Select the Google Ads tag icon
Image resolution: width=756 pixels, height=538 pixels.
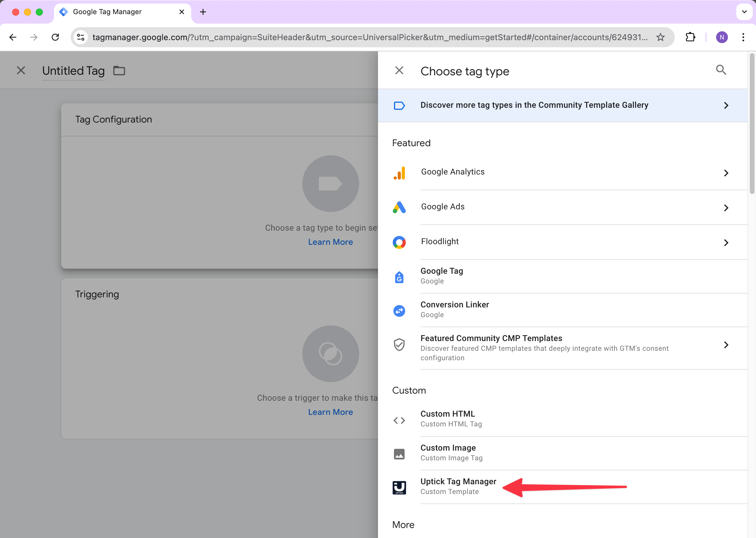point(399,208)
